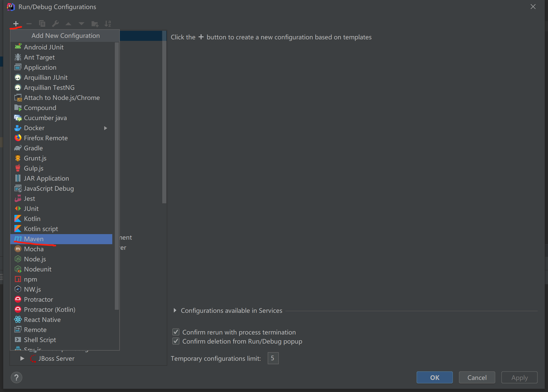Select Compound configuration type
Screen dimensions: 548x392
pos(61,108)
